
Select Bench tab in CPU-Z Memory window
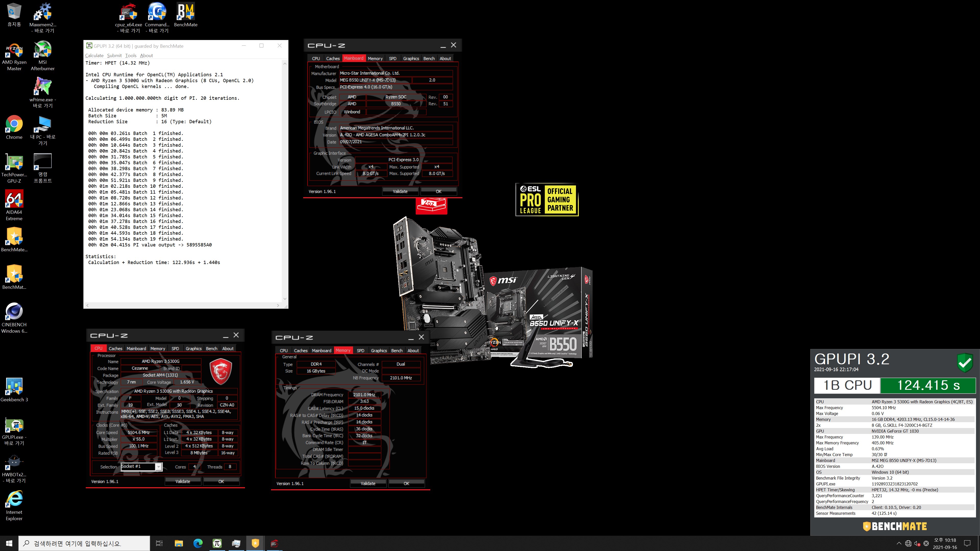point(397,350)
